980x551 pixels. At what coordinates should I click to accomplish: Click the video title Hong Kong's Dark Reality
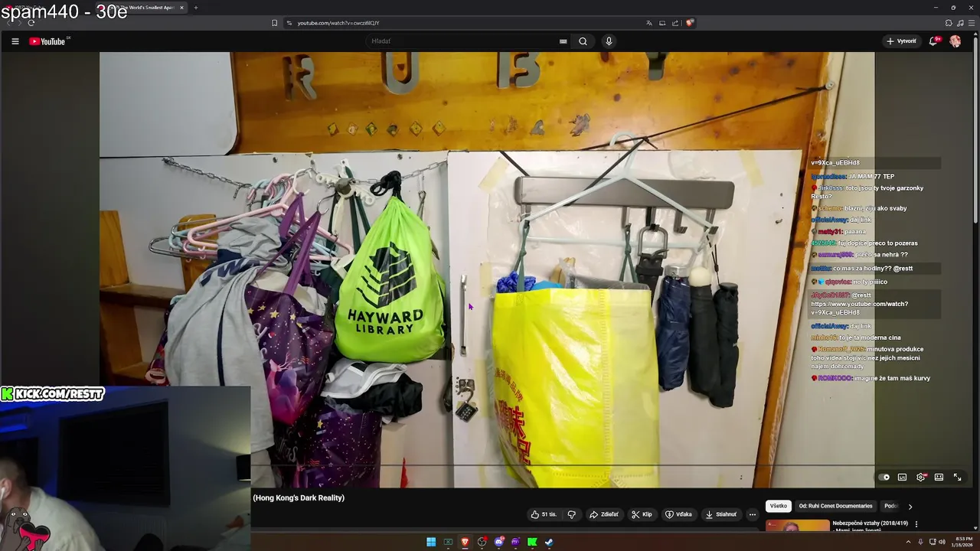[x=299, y=498]
